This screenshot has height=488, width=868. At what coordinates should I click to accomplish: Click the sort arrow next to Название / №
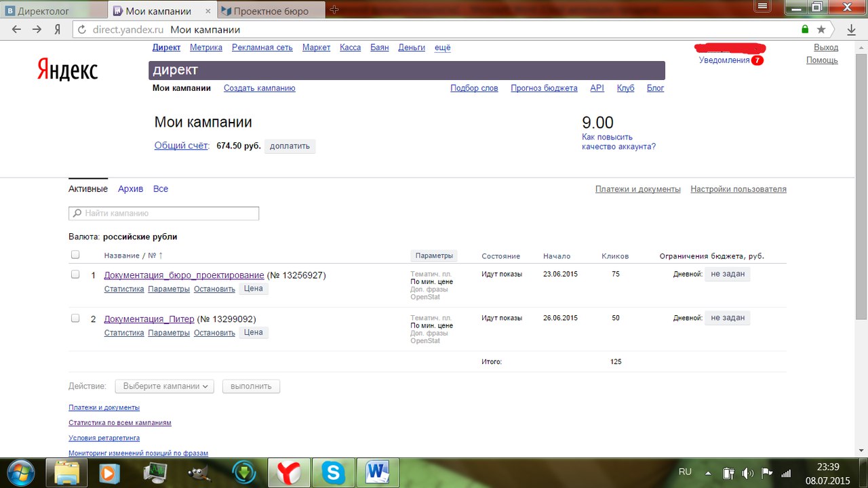pos(161,256)
